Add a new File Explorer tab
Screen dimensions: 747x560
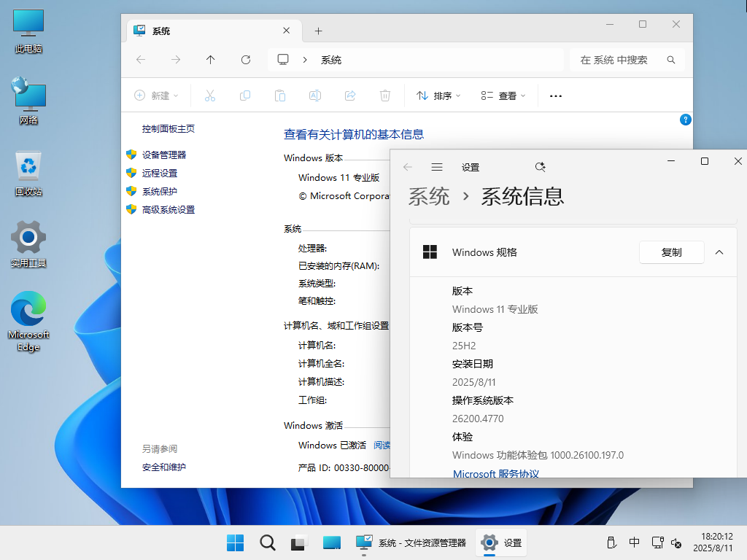pyautogui.click(x=318, y=31)
